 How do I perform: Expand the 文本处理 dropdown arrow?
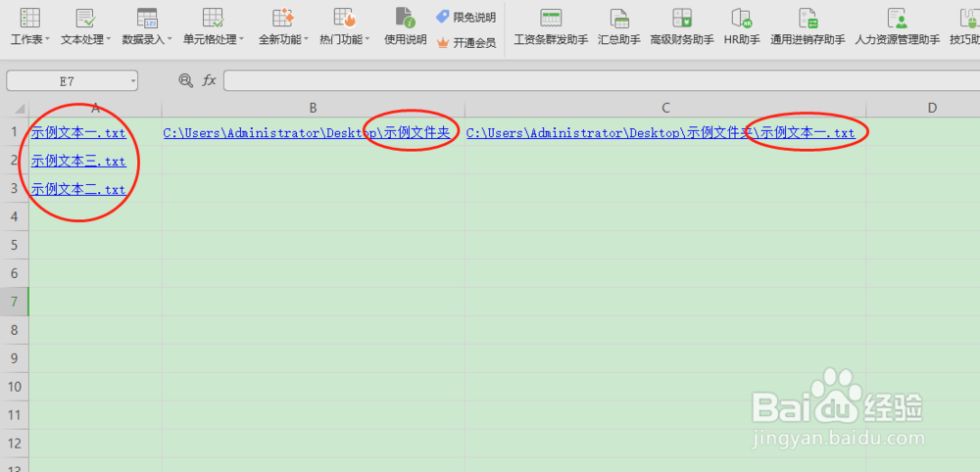[109, 39]
